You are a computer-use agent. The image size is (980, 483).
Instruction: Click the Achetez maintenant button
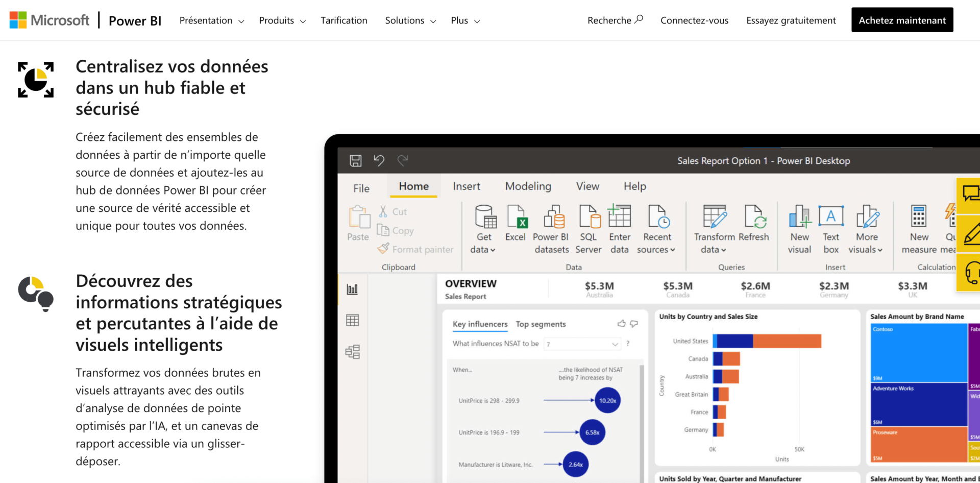point(902,20)
